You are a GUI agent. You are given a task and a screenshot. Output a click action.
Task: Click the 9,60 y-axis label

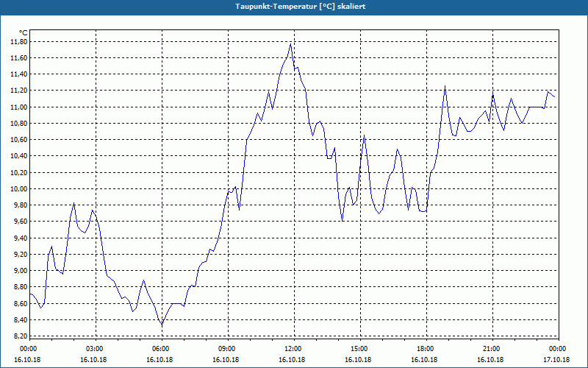[x=21, y=222]
